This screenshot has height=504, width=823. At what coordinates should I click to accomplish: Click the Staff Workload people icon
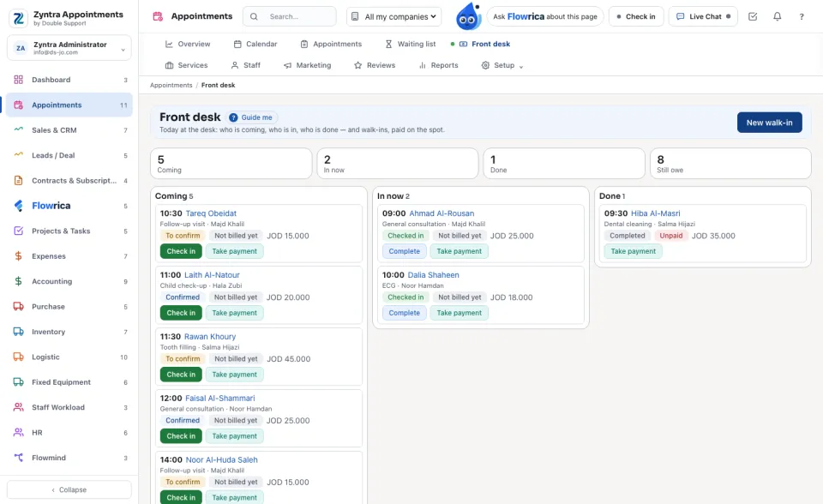point(18,407)
